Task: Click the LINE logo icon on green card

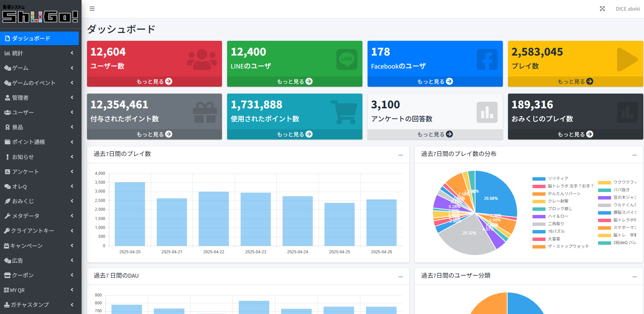Action: pyautogui.click(x=347, y=59)
